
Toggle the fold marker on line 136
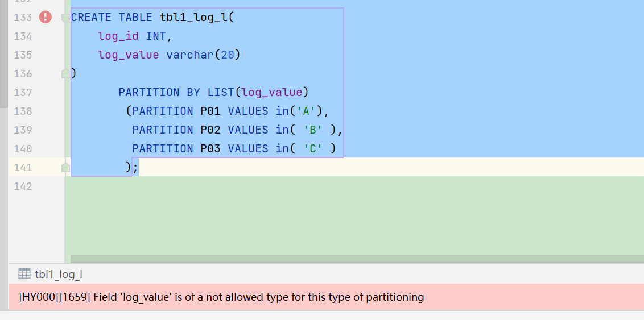point(65,73)
